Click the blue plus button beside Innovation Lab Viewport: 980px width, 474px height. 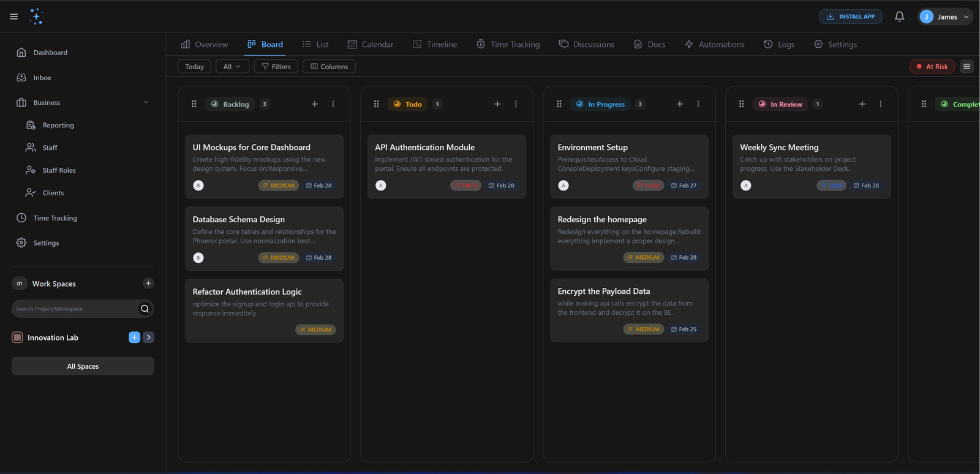point(134,337)
